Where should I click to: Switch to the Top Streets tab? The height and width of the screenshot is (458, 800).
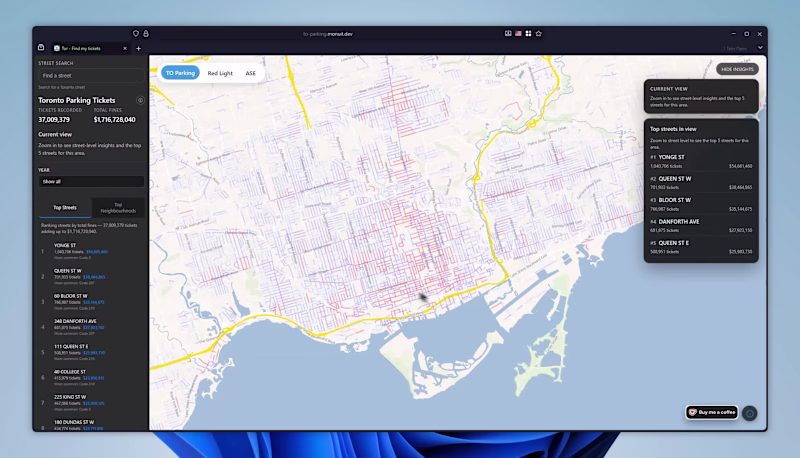(65, 208)
